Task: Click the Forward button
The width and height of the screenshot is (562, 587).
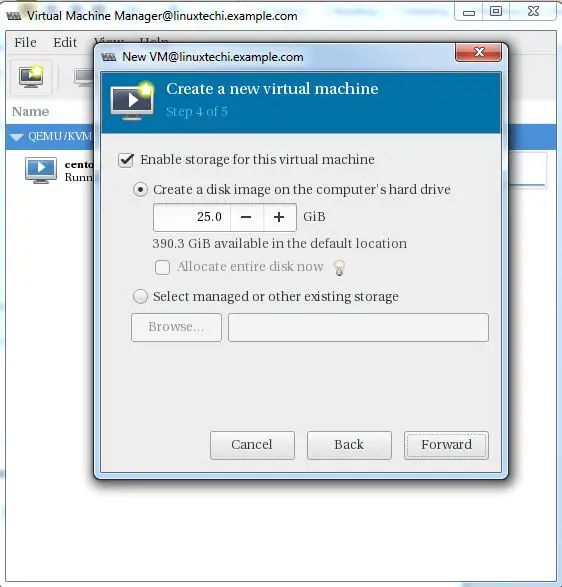Action: click(446, 445)
